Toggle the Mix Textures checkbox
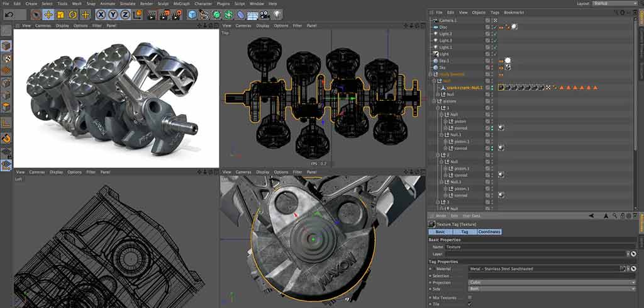644x308 pixels. click(470, 297)
